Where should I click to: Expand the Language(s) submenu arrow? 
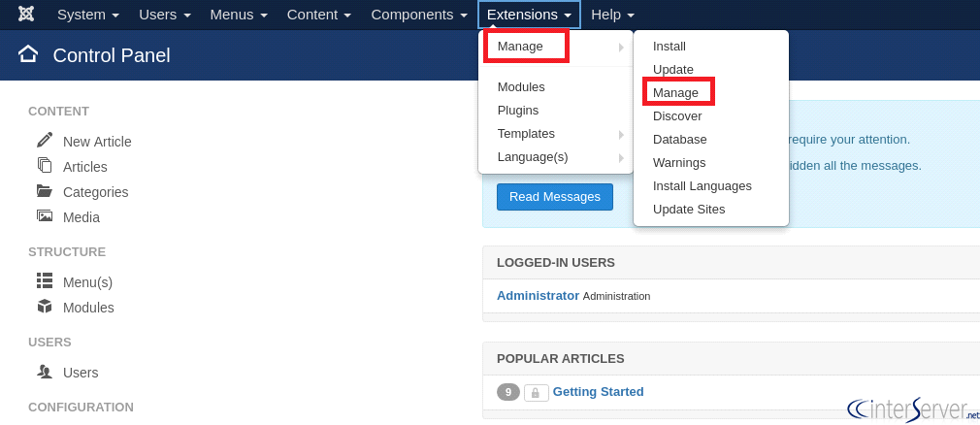[x=621, y=157]
